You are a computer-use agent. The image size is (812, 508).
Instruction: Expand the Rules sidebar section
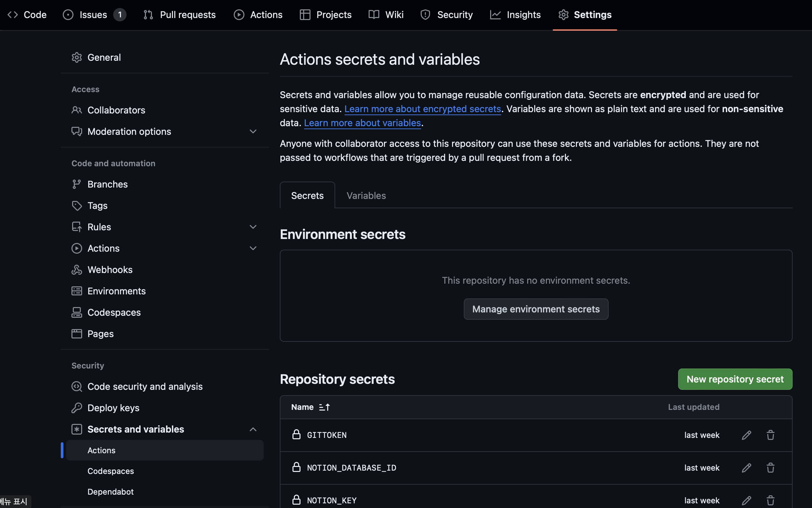[253, 227]
